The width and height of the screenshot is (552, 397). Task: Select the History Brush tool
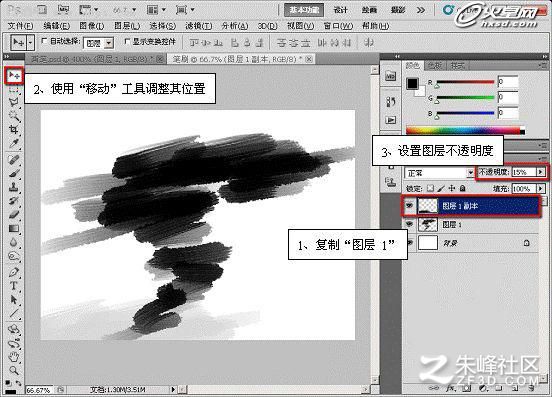(14, 201)
